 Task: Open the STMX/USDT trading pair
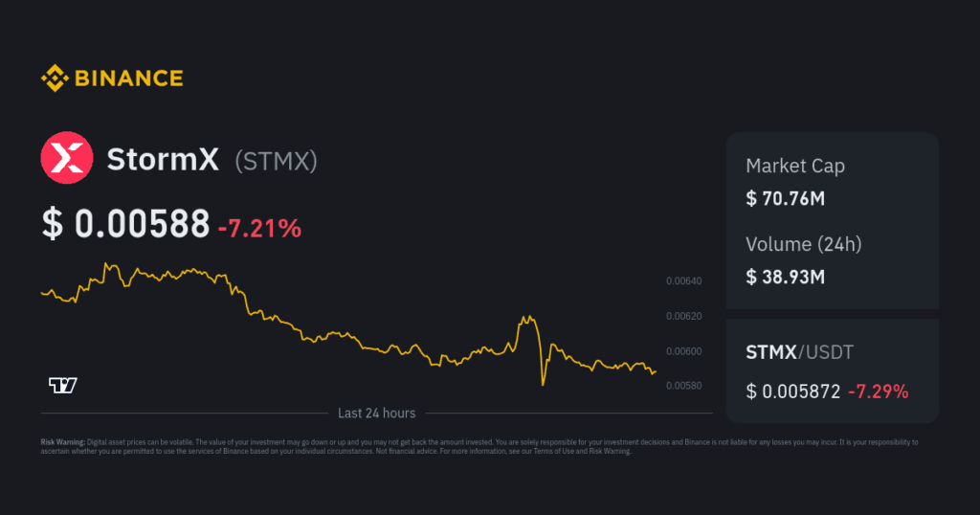click(799, 352)
